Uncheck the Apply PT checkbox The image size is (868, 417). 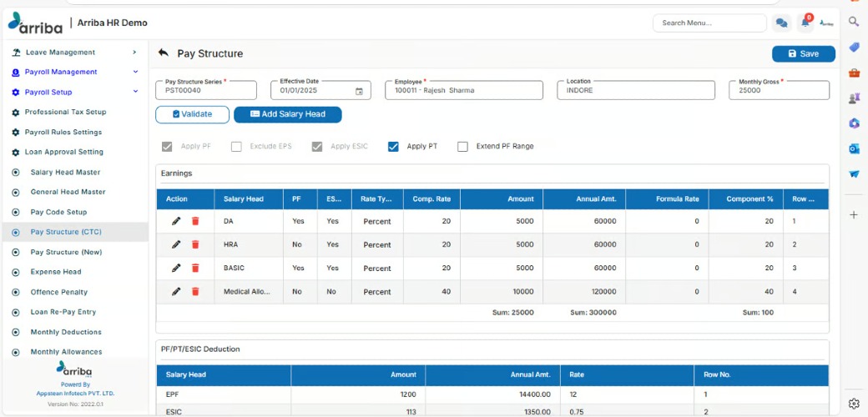393,147
